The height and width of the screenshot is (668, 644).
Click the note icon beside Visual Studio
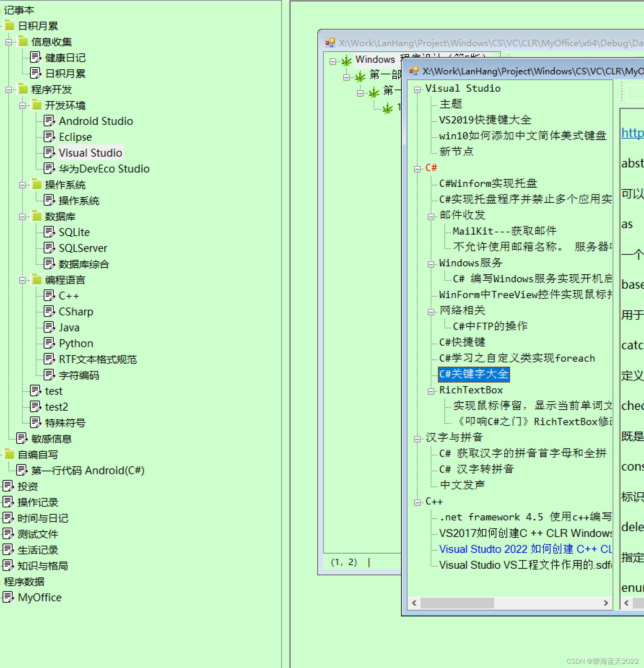49,153
